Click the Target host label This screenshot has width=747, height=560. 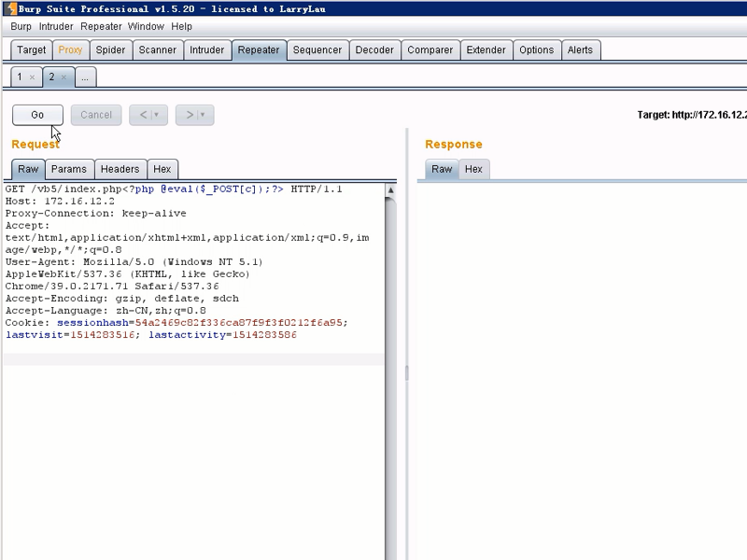point(692,115)
